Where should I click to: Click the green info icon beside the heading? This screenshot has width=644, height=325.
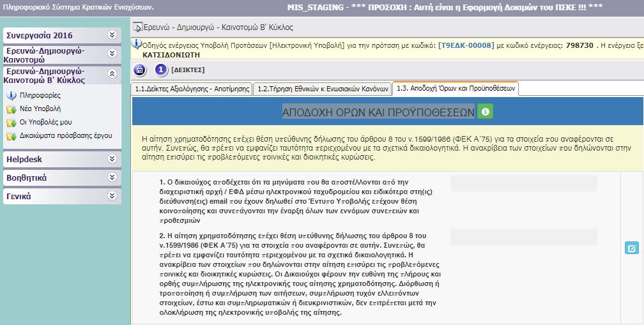[485, 112]
